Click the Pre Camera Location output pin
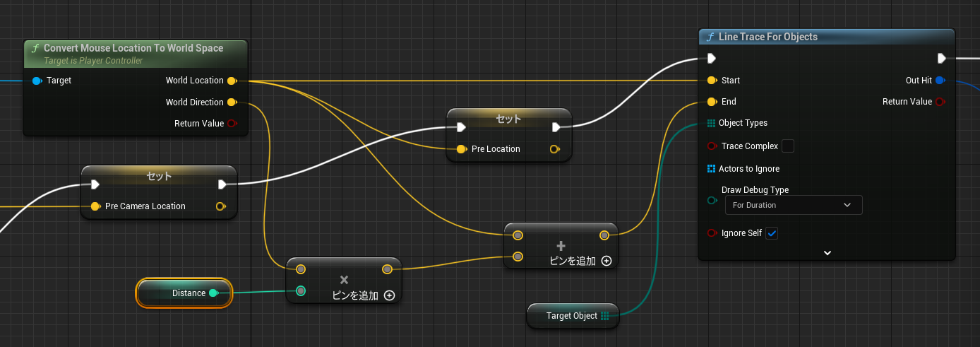The image size is (980, 347). [220, 206]
